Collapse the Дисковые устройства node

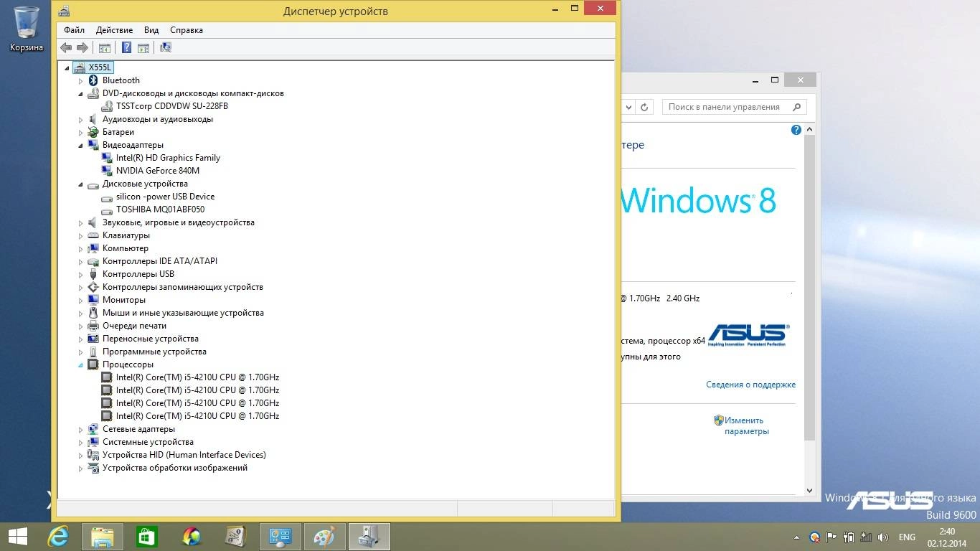coord(81,184)
